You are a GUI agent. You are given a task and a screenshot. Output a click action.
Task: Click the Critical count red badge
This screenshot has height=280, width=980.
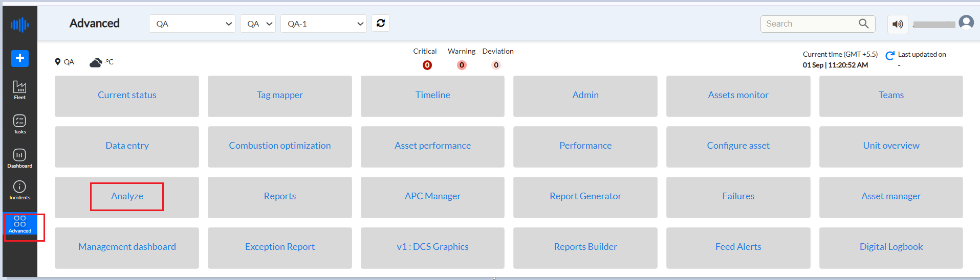(x=427, y=65)
